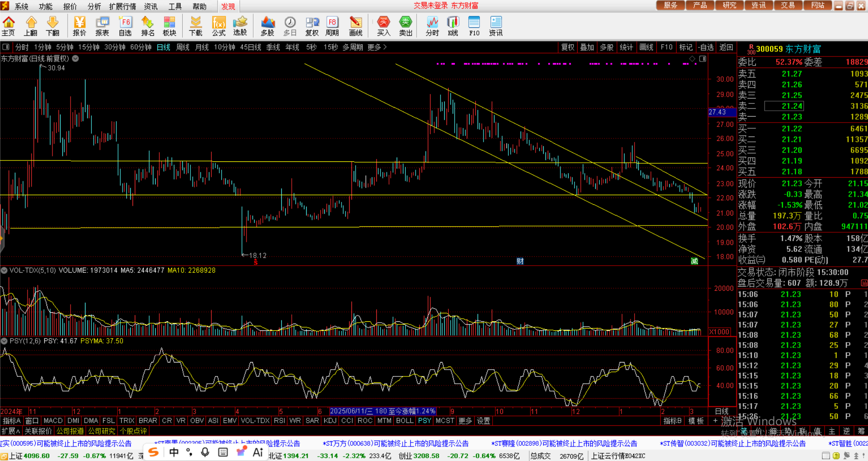This screenshot has height=461, width=868.
Task: Open the 统计 statistics dropdown
Action: (626, 47)
